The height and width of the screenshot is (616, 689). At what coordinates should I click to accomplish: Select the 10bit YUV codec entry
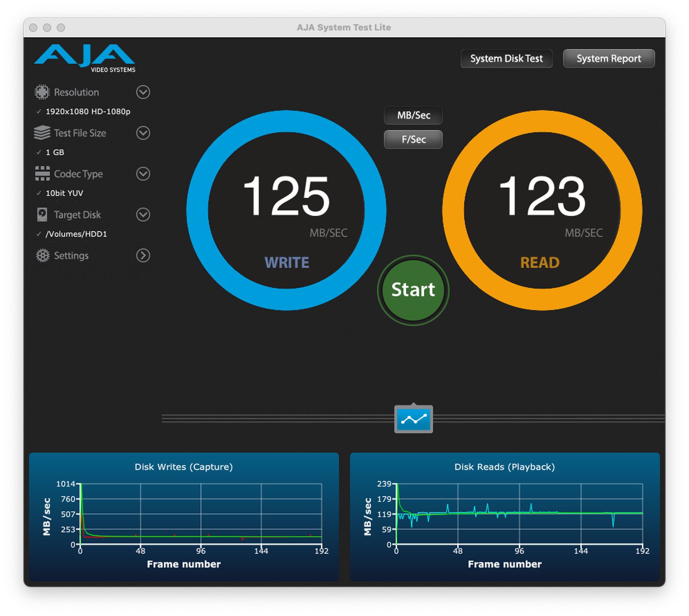[x=65, y=193]
